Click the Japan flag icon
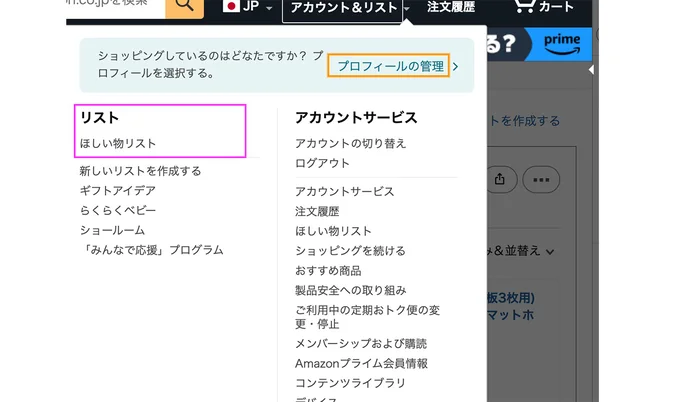 (231, 6)
